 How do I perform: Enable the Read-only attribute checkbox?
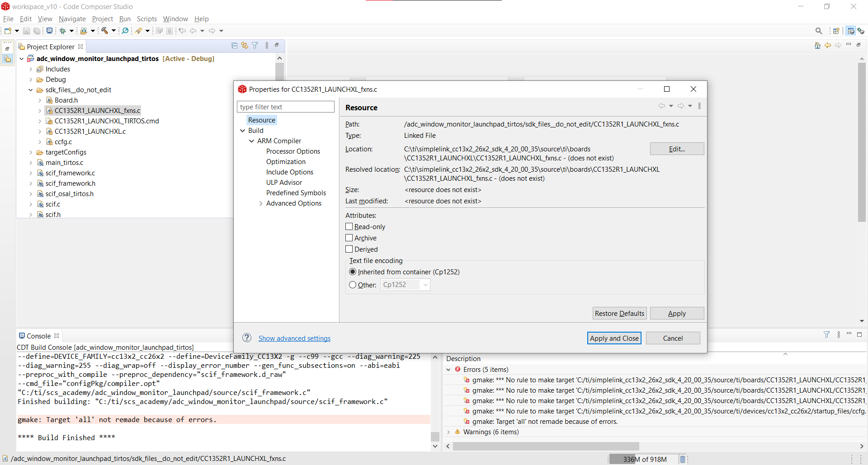(349, 226)
